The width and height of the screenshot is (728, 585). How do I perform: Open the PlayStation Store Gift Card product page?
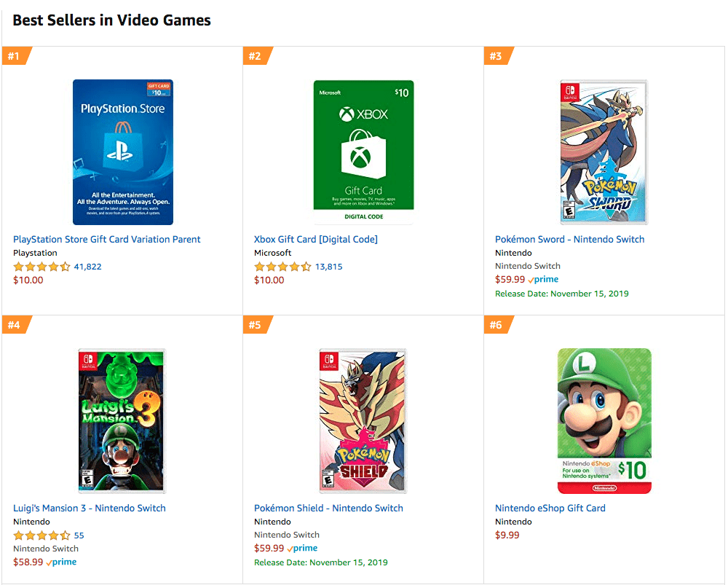[106, 239]
